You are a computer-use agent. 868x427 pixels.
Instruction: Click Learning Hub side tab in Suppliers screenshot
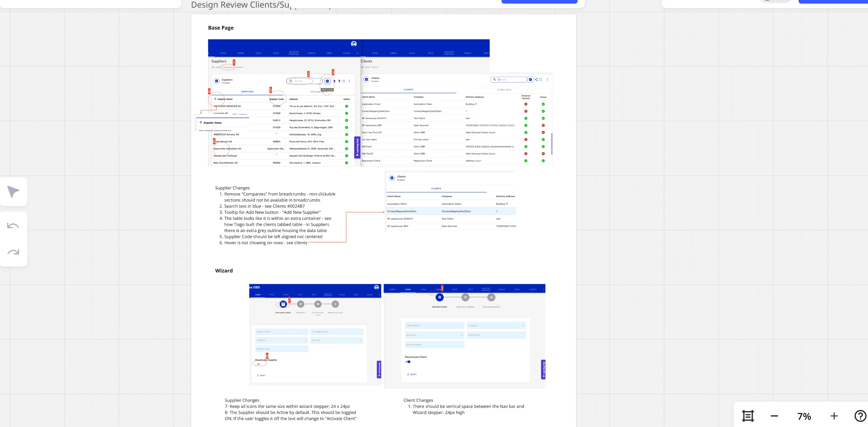(x=357, y=147)
